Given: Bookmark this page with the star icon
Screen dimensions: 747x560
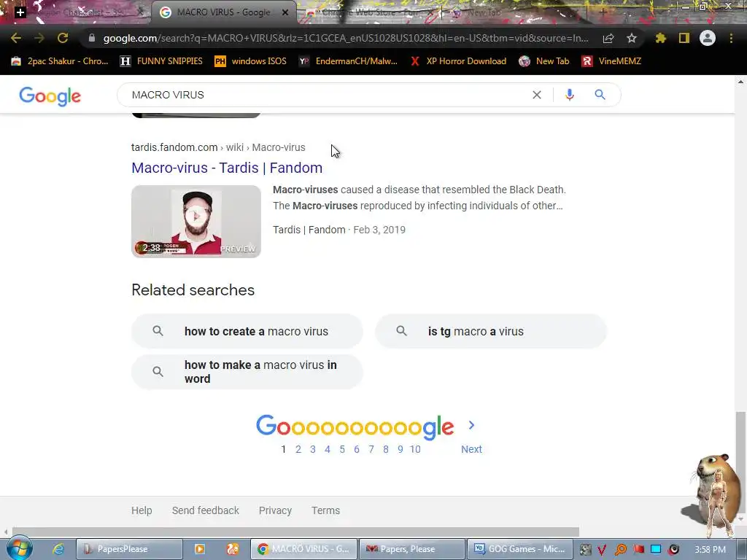Looking at the screenshot, I should pos(632,38).
